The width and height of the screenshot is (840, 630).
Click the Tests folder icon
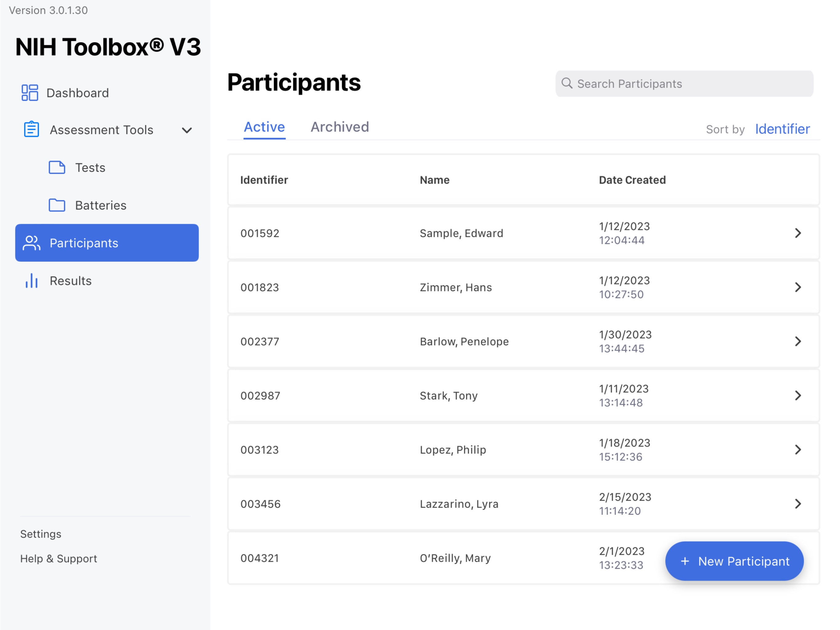(x=56, y=167)
